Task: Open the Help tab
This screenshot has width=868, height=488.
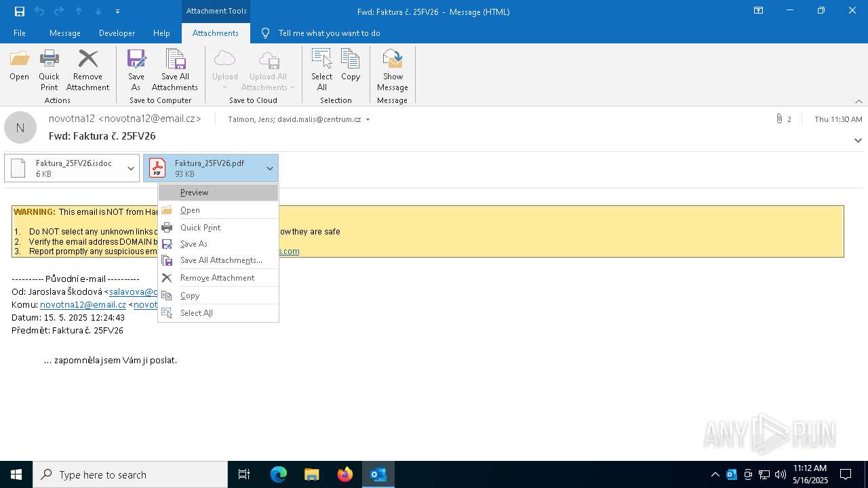Action: click(x=161, y=33)
